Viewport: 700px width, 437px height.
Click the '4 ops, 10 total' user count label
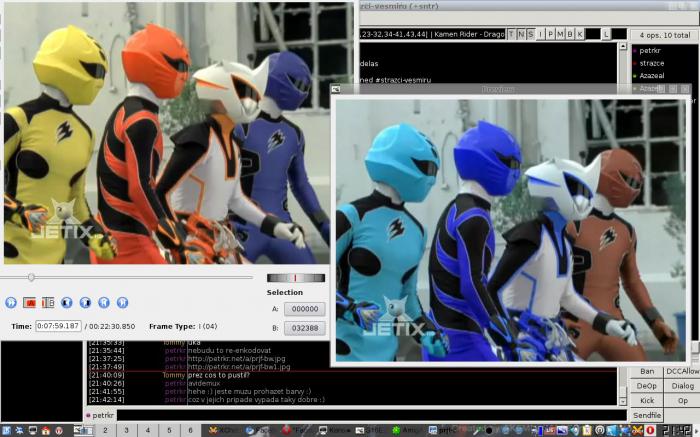coord(665,35)
